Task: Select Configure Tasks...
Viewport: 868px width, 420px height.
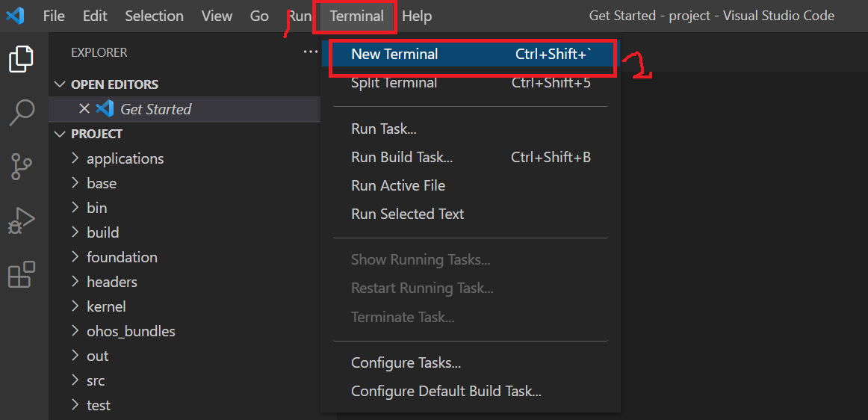Action: [471, 363]
